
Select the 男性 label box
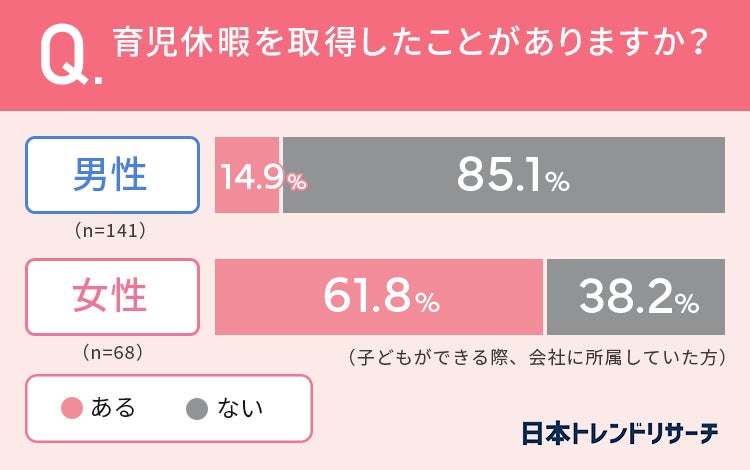tap(111, 174)
